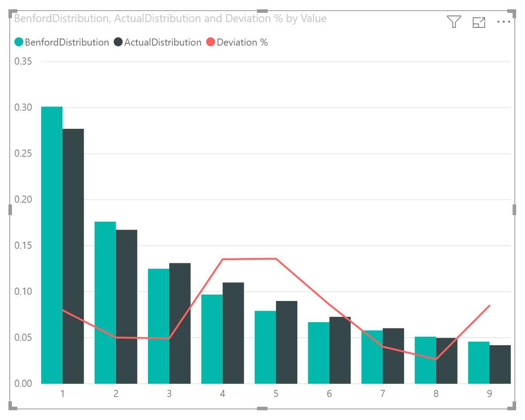Select the teal Benford bar for value 3
The width and height of the screenshot is (525, 420).
click(159, 326)
